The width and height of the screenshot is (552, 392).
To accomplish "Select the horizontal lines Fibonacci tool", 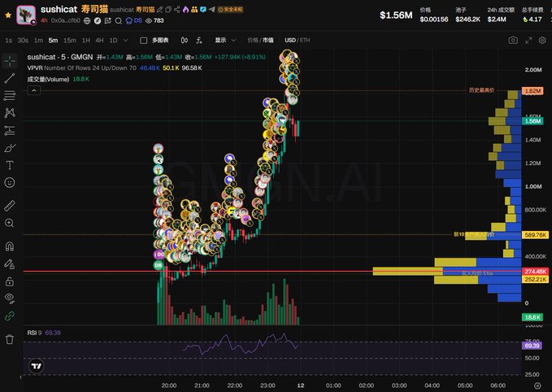I will point(10,95).
